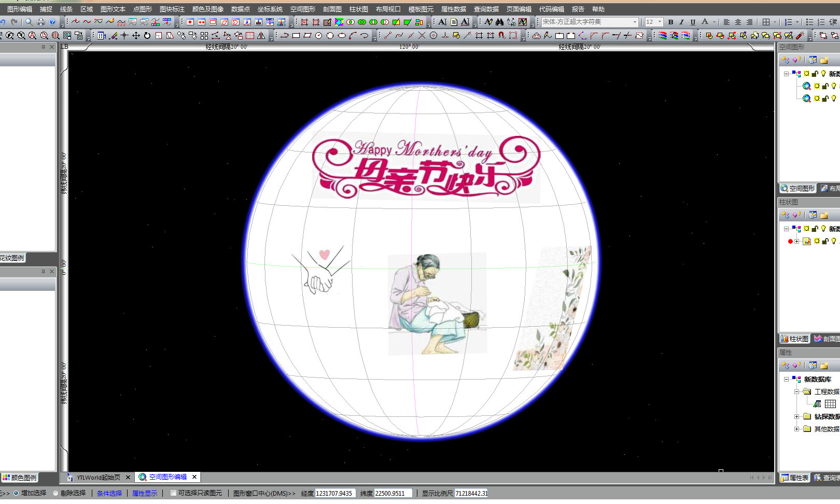Image resolution: width=840 pixels, height=504 pixels.
Task: Switch to the 属性表 tab
Action: click(x=795, y=478)
